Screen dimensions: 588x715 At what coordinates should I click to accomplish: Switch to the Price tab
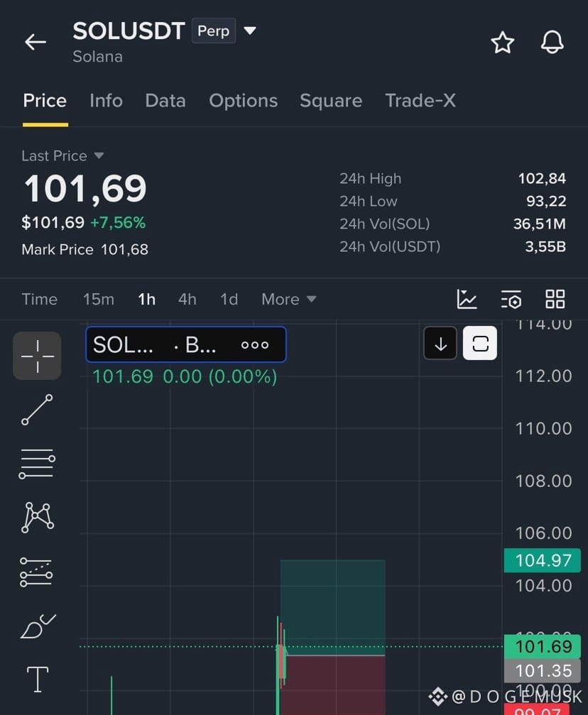coord(45,100)
